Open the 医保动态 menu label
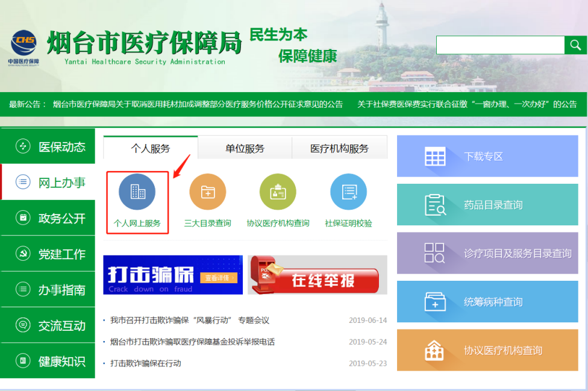The height and width of the screenshot is (391, 588). (62, 147)
